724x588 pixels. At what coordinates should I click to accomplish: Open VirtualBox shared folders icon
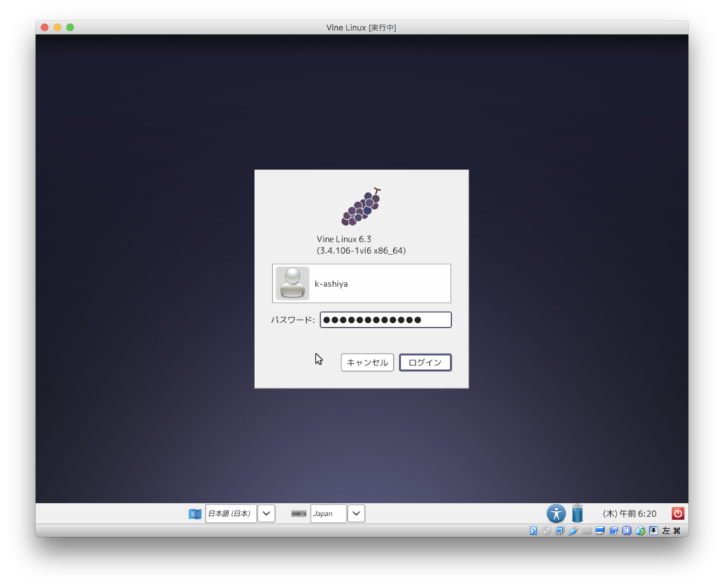click(586, 531)
